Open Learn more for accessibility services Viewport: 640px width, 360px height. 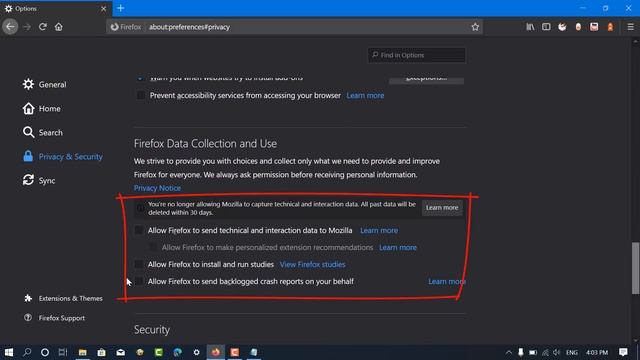coord(365,96)
